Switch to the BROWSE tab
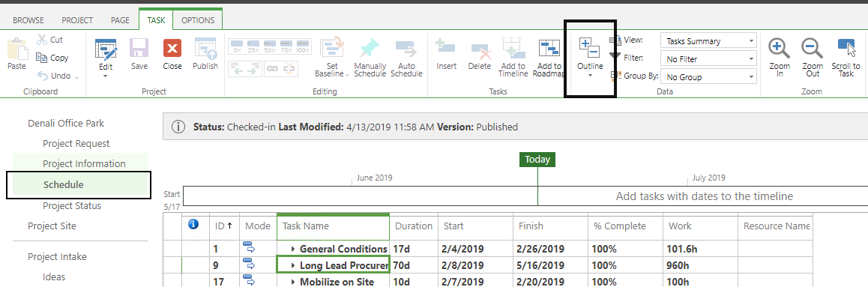This screenshot has height=287, width=868. click(28, 20)
